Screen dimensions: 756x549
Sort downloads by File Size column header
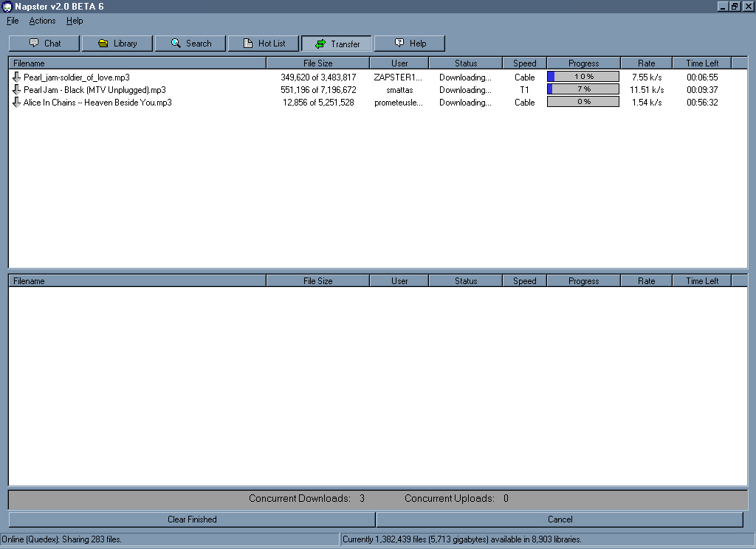point(317,63)
